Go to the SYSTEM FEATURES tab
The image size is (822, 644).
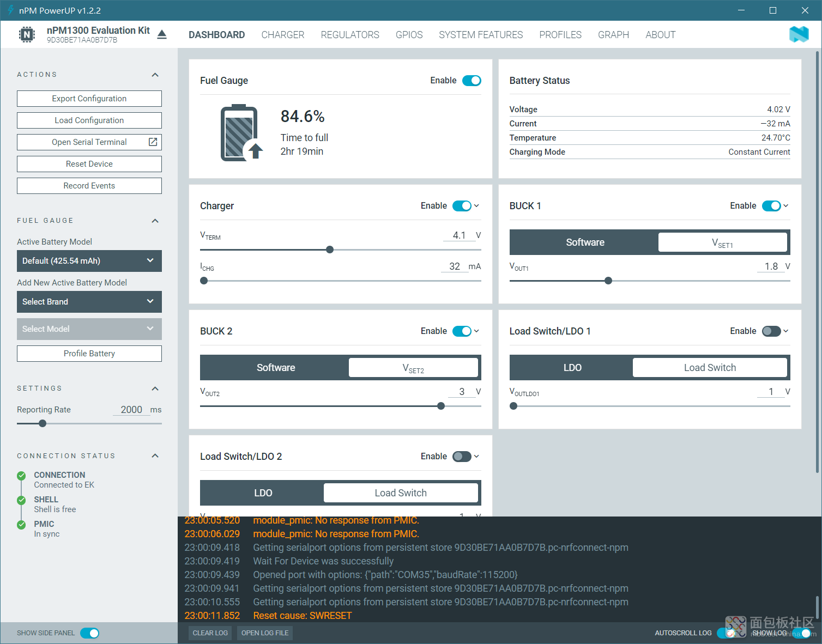[481, 35]
